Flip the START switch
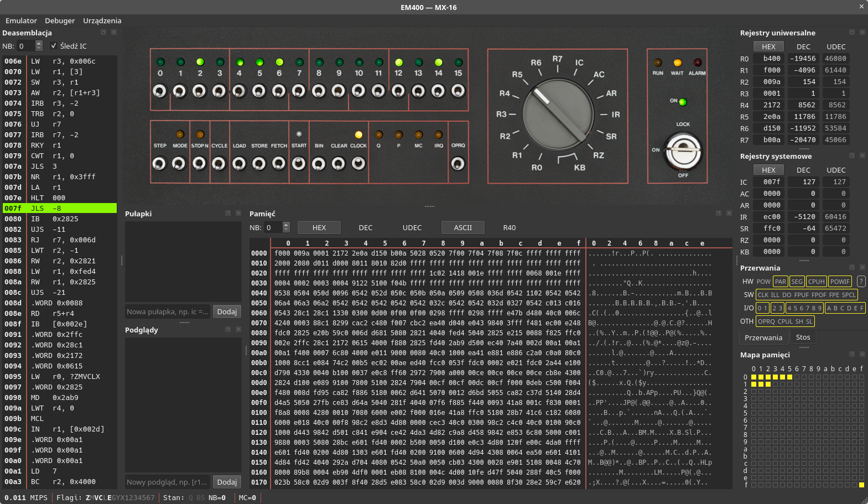This screenshot has height=504, width=868. [299, 164]
